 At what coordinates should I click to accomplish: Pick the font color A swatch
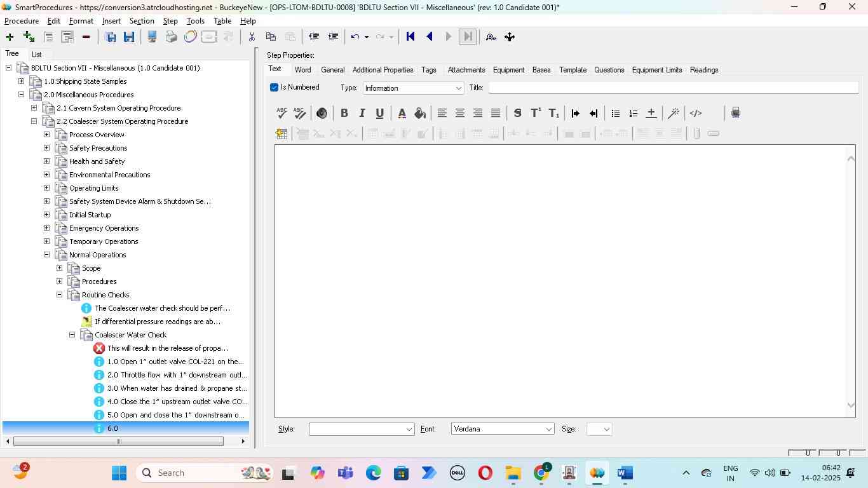click(402, 113)
